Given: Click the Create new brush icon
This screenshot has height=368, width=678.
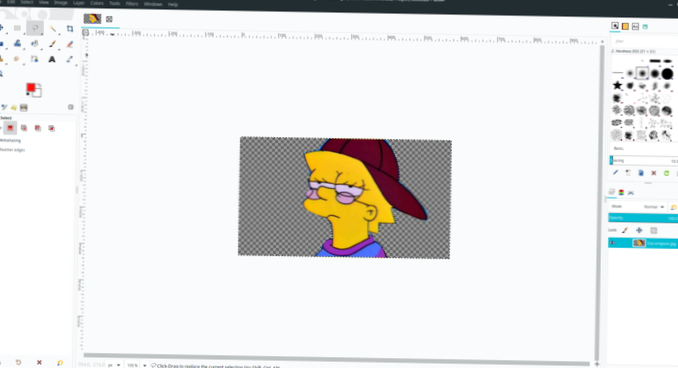Looking at the screenshot, I should coord(628,173).
